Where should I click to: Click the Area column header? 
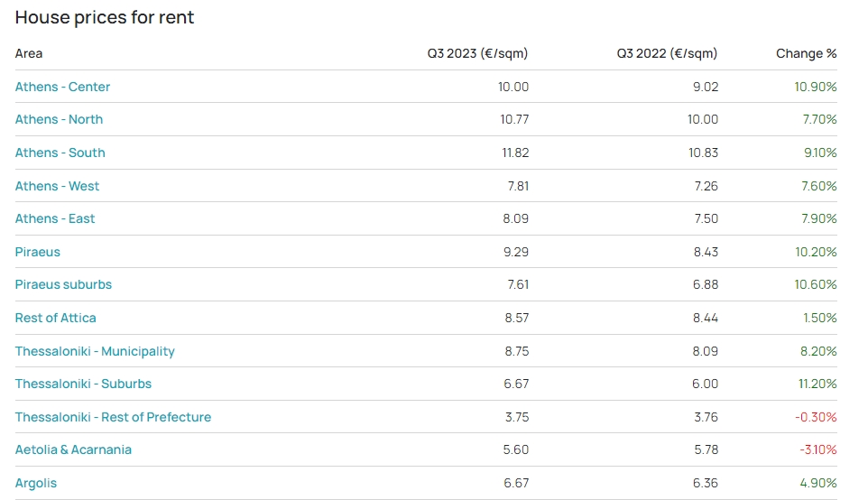[x=29, y=54]
